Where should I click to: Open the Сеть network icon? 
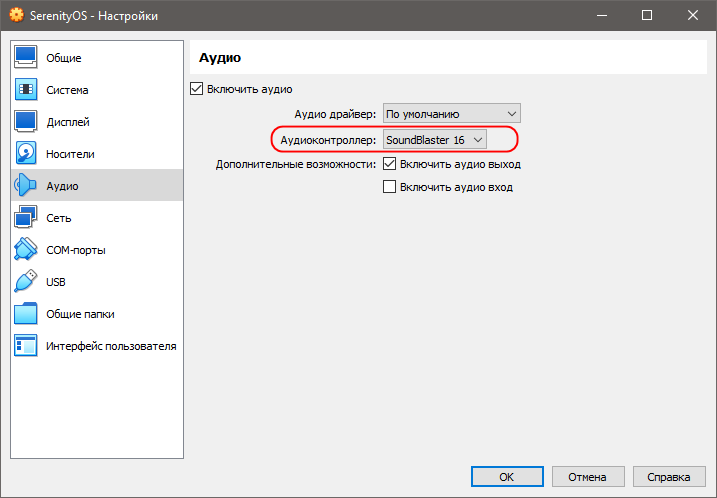[26, 217]
